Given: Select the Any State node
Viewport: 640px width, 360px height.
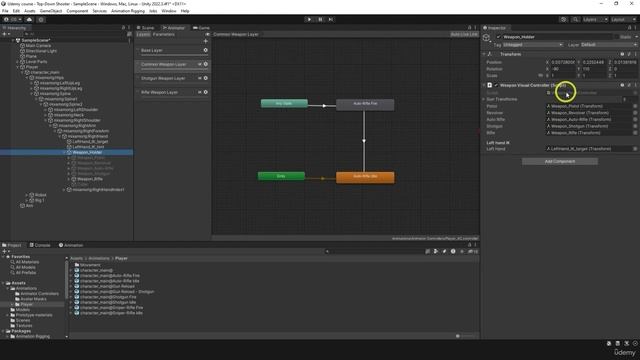Looking at the screenshot, I should tap(284, 104).
